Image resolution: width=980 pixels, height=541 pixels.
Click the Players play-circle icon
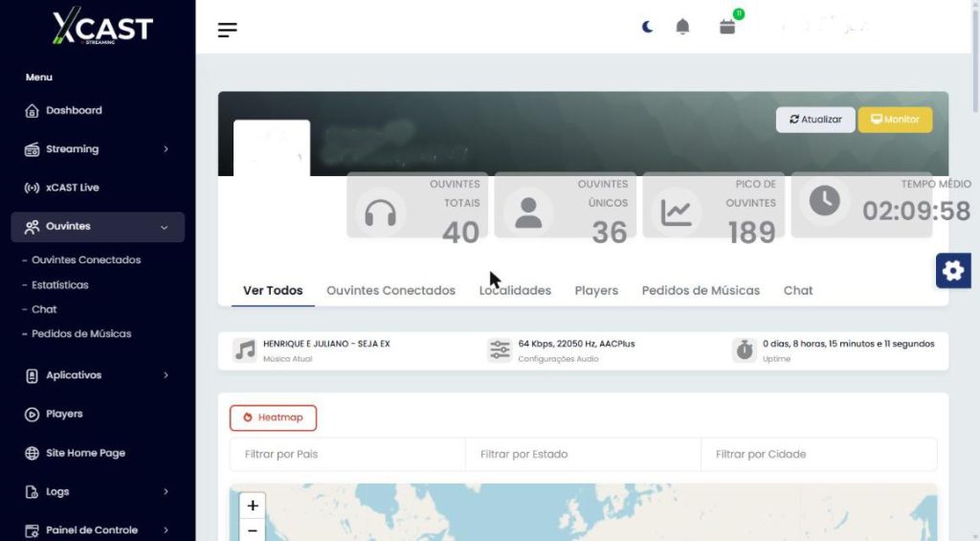[32, 414]
